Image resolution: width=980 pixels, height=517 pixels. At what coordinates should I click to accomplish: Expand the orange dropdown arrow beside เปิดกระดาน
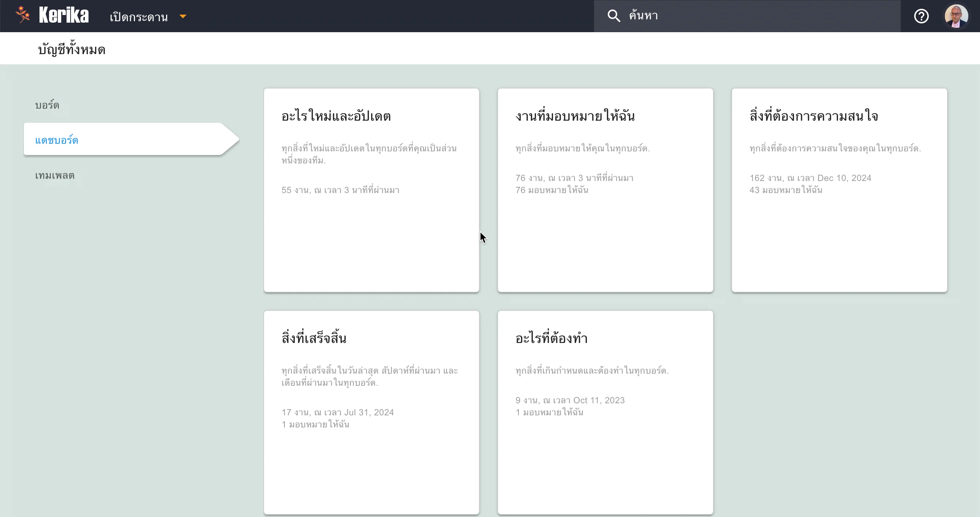[183, 16]
